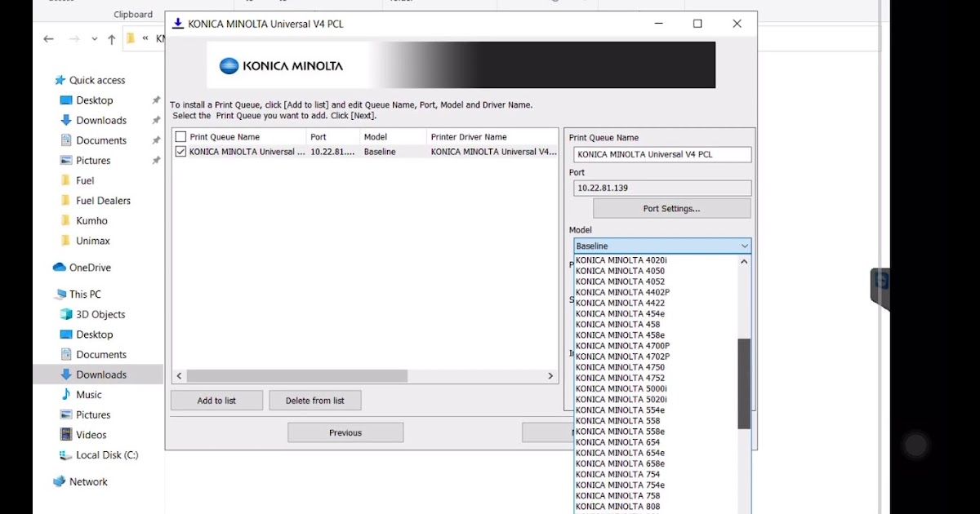Click the model list vertical scrollbar thumb
The width and height of the screenshot is (980, 514).
(x=744, y=383)
